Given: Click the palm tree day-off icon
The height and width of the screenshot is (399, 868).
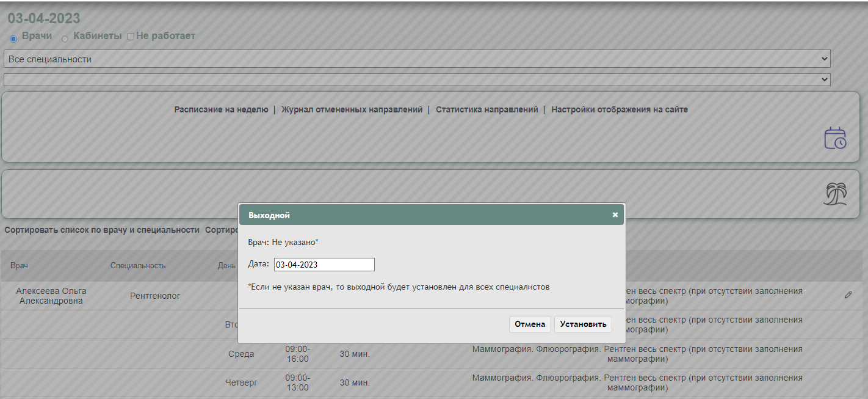Looking at the screenshot, I should pyautogui.click(x=835, y=194).
